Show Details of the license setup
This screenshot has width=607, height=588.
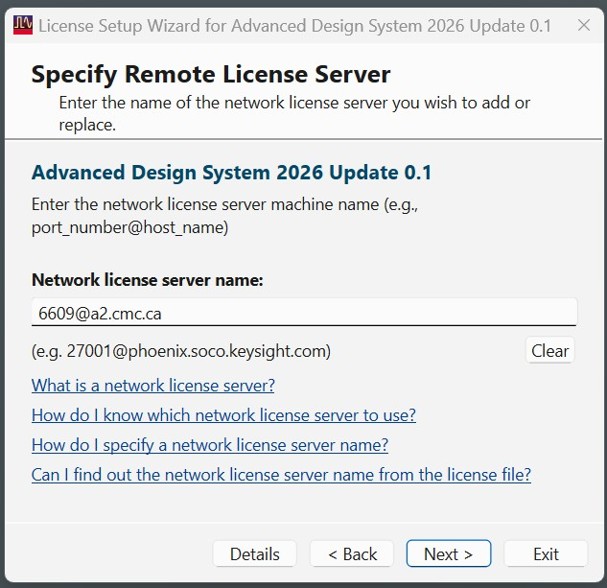pyautogui.click(x=255, y=554)
